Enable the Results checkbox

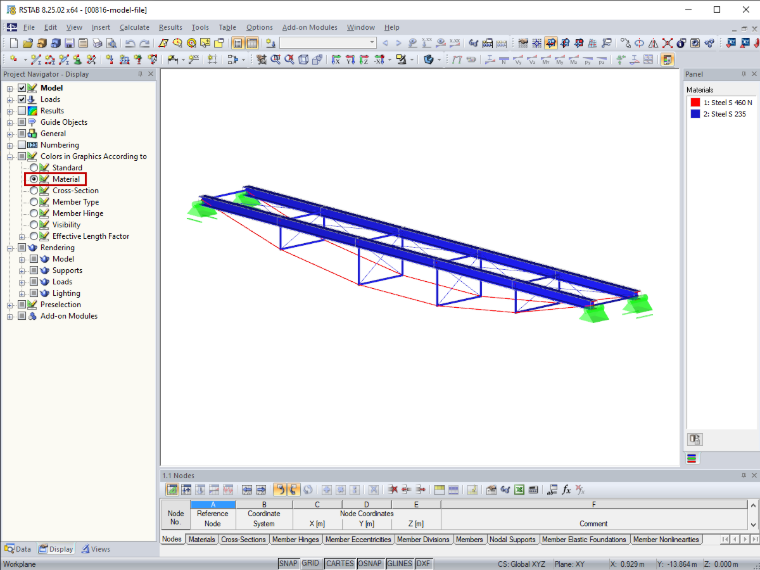[x=22, y=111]
